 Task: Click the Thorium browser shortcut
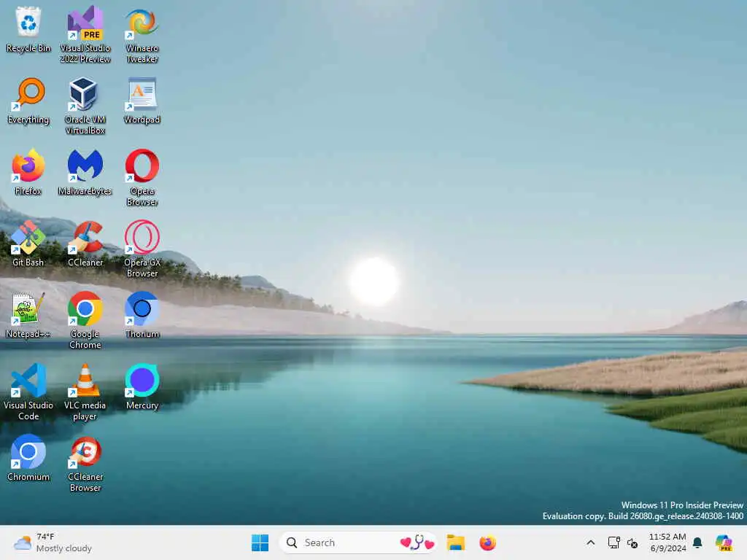point(142,315)
